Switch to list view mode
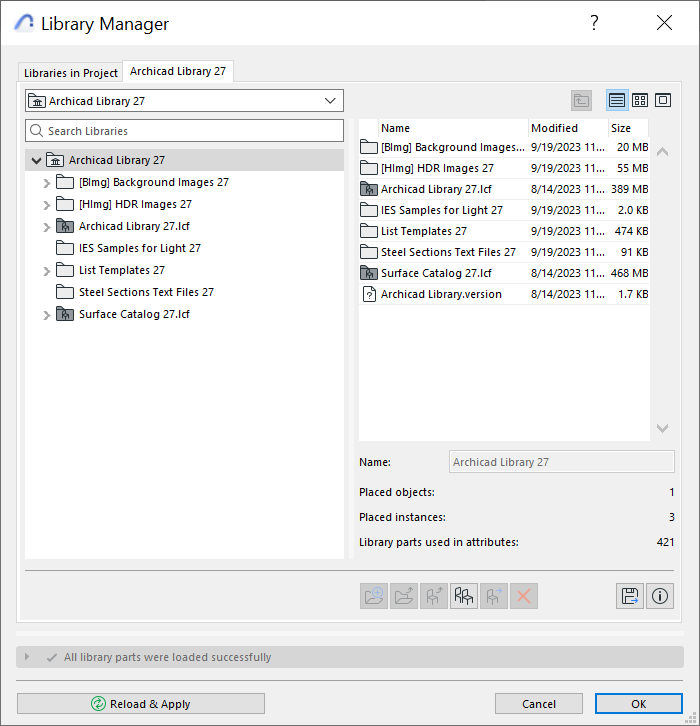 617,100
